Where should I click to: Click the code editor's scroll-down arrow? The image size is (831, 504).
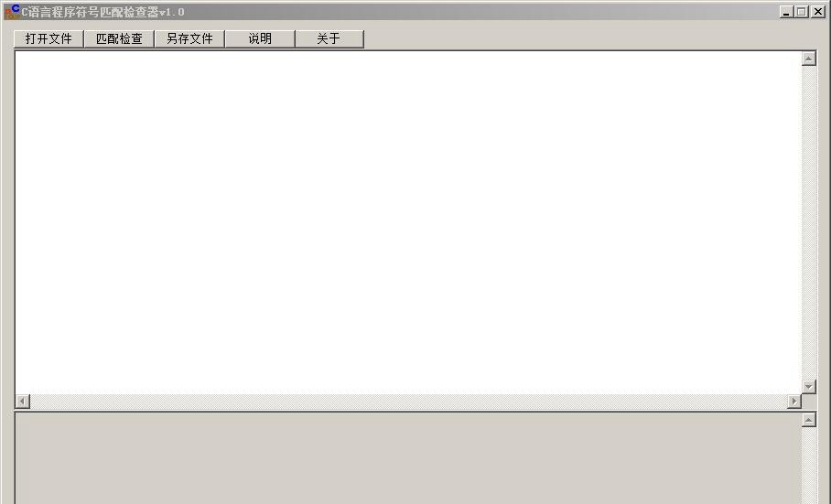(809, 387)
